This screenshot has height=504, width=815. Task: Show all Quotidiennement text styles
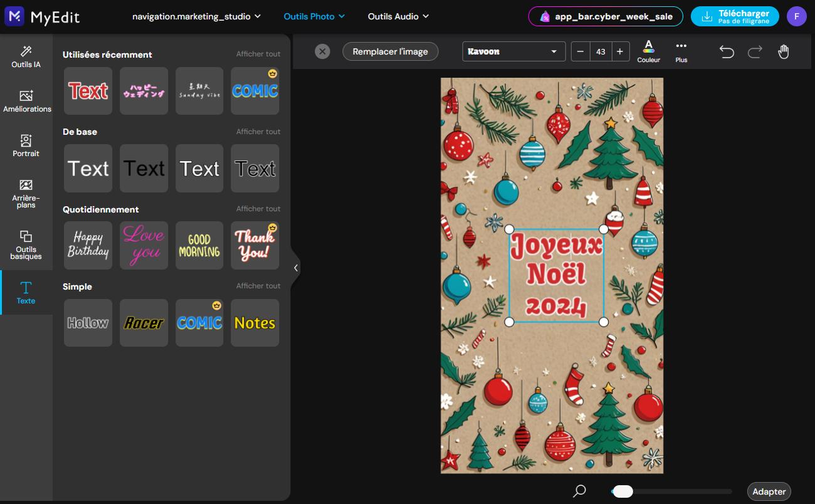(x=258, y=209)
